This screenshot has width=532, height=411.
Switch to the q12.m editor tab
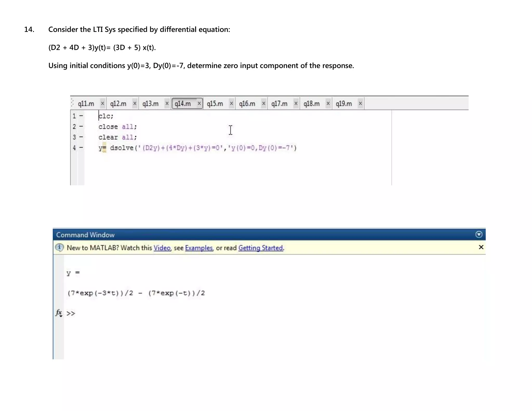(118, 104)
